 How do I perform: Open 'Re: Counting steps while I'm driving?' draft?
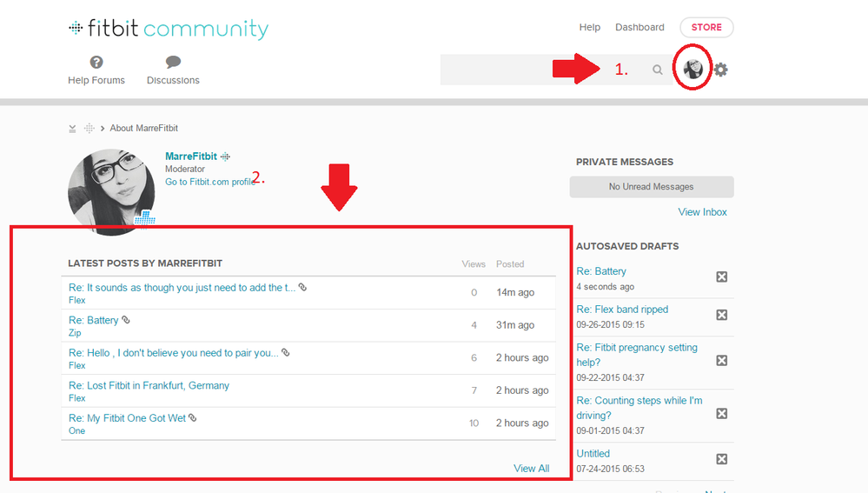639,408
